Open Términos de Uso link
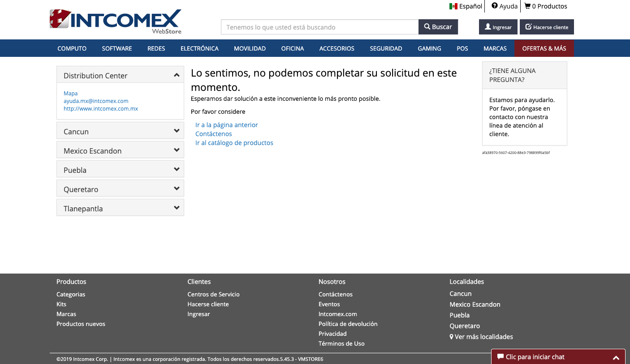630x364 pixels. point(341,343)
